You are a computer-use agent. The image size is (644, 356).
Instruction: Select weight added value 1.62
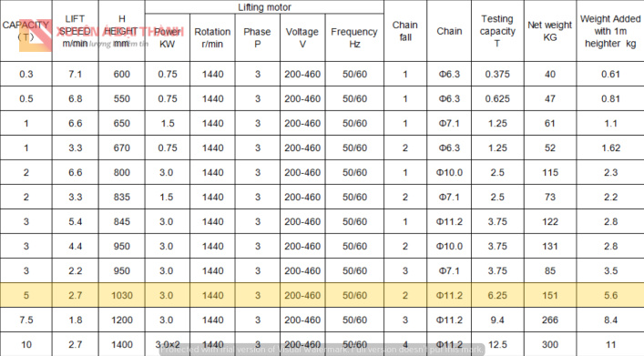(610, 148)
